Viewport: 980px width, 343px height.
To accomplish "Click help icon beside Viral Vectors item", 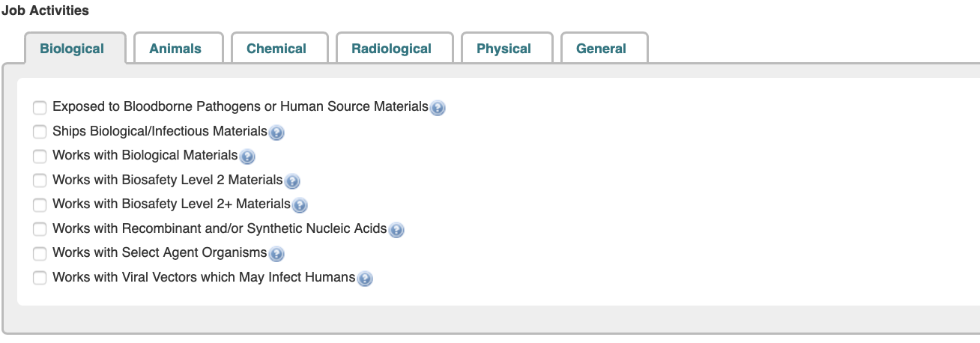I will pyautogui.click(x=365, y=279).
